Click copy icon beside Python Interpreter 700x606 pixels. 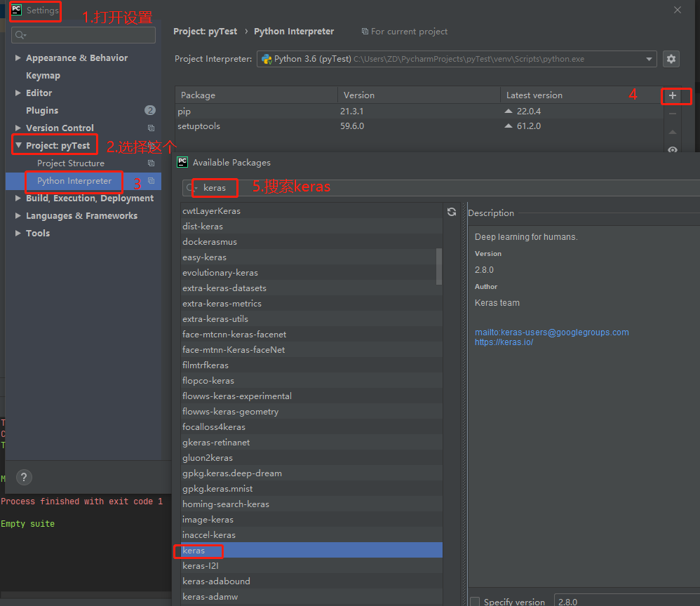152,181
